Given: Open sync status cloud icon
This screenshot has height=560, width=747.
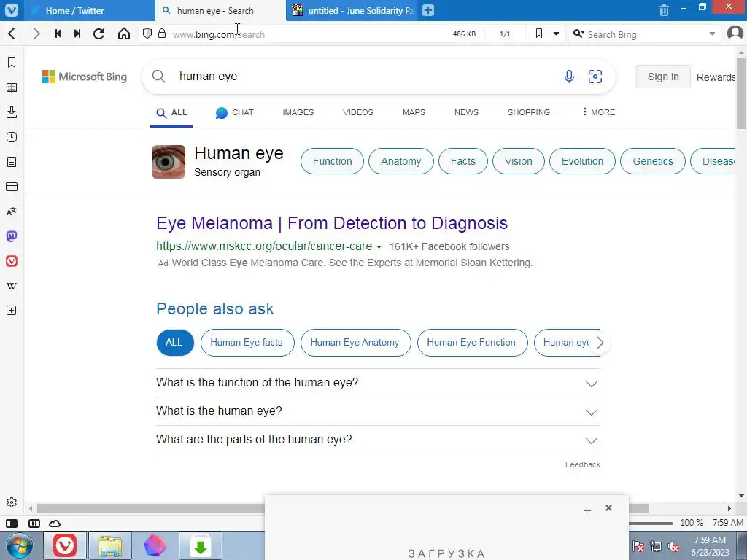Looking at the screenshot, I should click(55, 524).
